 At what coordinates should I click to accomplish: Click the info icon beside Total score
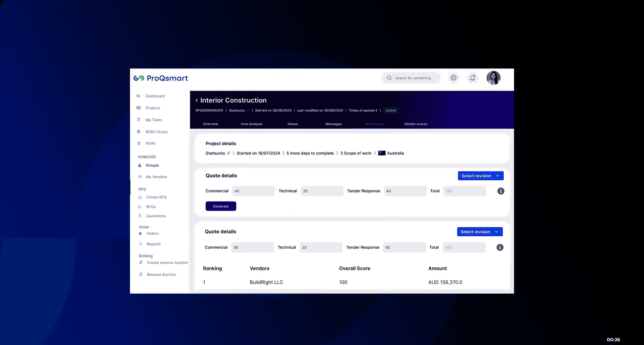501,191
